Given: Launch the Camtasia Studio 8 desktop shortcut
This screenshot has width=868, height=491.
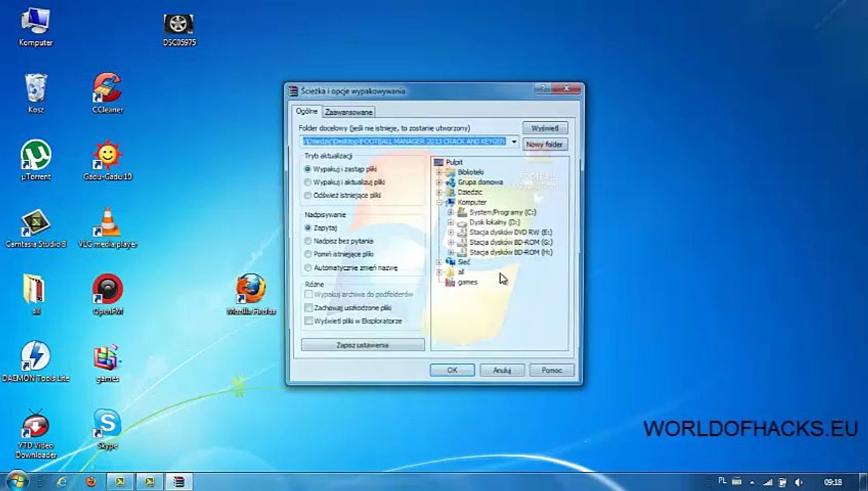Looking at the screenshot, I should pos(35,228).
